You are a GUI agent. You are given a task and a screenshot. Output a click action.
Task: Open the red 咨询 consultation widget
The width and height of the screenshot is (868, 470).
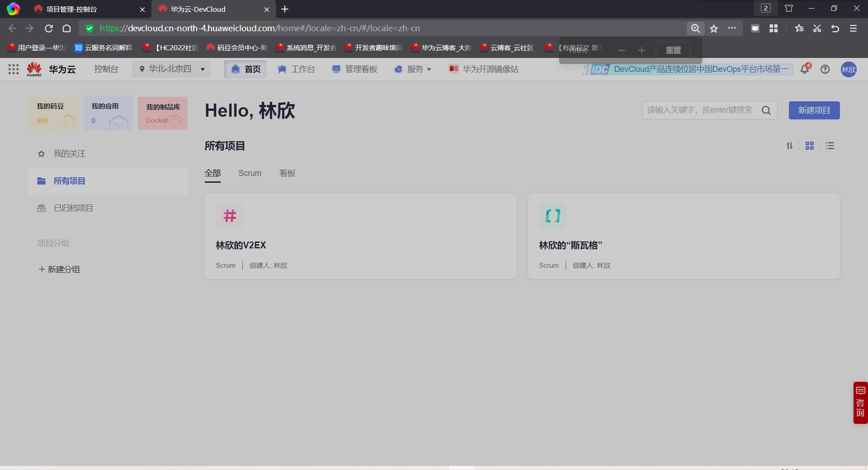pos(860,403)
